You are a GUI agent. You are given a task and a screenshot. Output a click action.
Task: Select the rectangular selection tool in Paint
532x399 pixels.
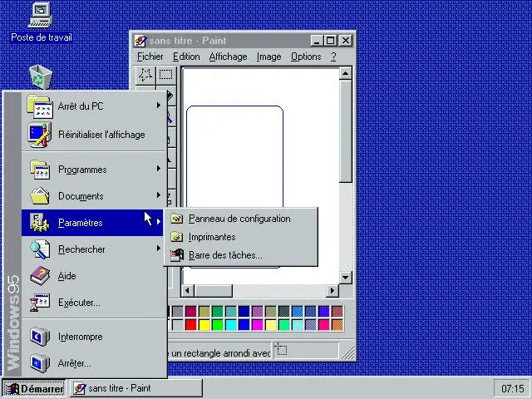[x=166, y=75]
